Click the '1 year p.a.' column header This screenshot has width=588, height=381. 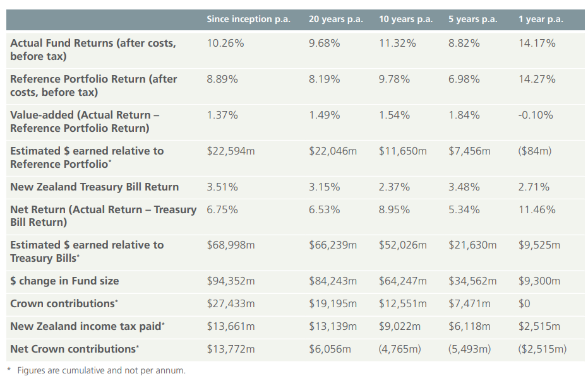(541, 19)
